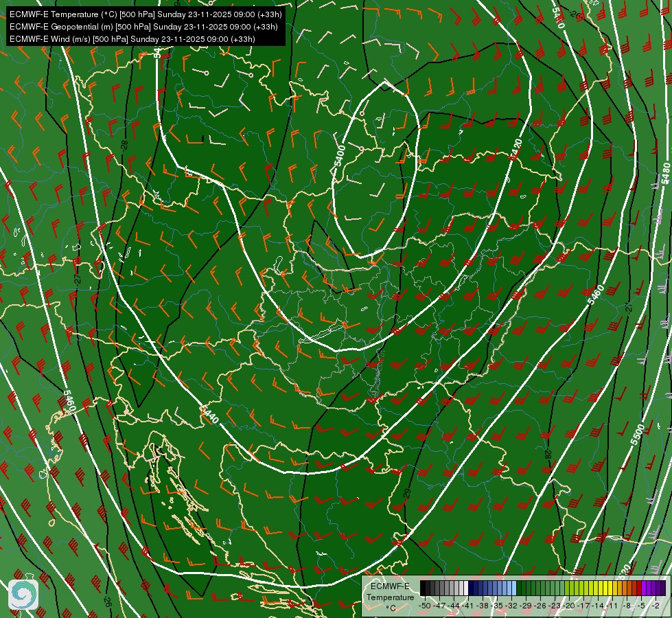Click the 5480 geopotential contour label
Screen dimensions: 672x618
click(666, 173)
